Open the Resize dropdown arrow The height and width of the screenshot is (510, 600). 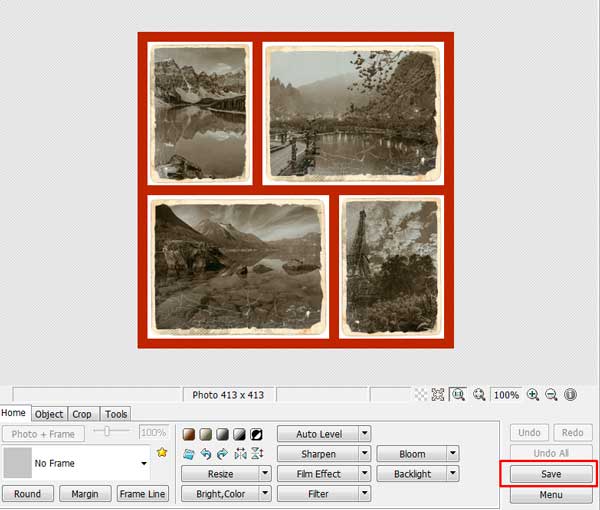265,473
